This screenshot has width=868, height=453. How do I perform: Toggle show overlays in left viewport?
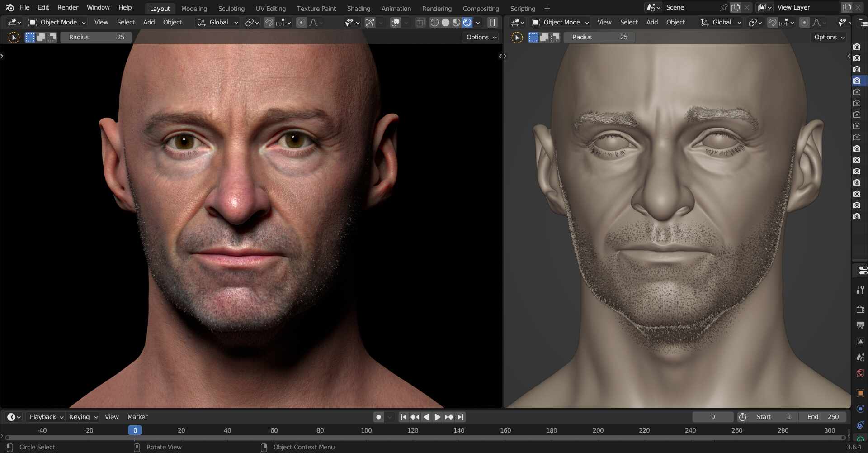pyautogui.click(x=395, y=22)
